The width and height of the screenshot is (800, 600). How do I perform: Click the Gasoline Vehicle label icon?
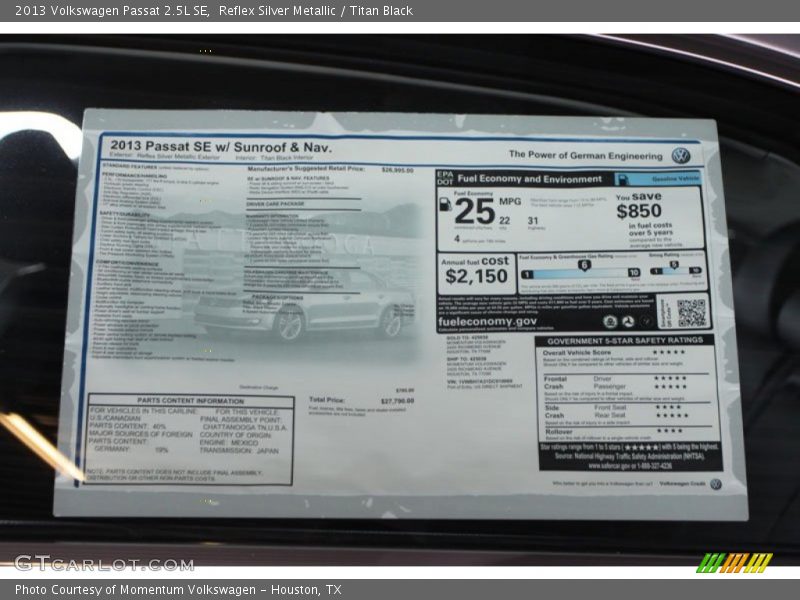622,179
